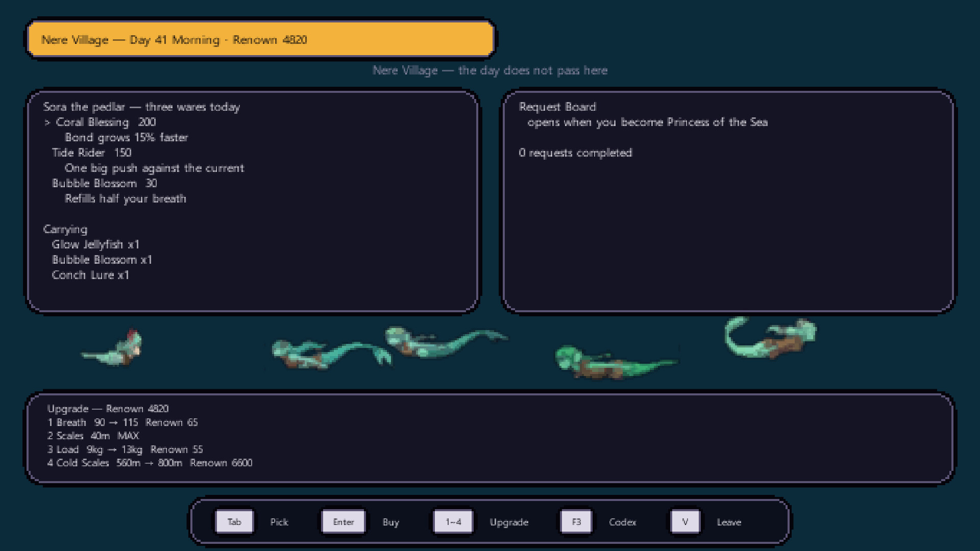This screenshot has height=551, width=980.
Task: Click the Request Board heading
Action: [557, 107]
